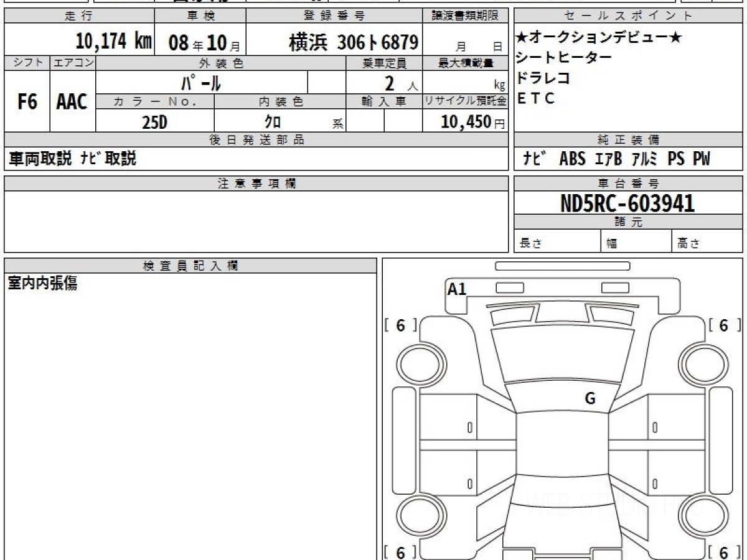Click the AAC air conditioner cell

[x=72, y=102]
